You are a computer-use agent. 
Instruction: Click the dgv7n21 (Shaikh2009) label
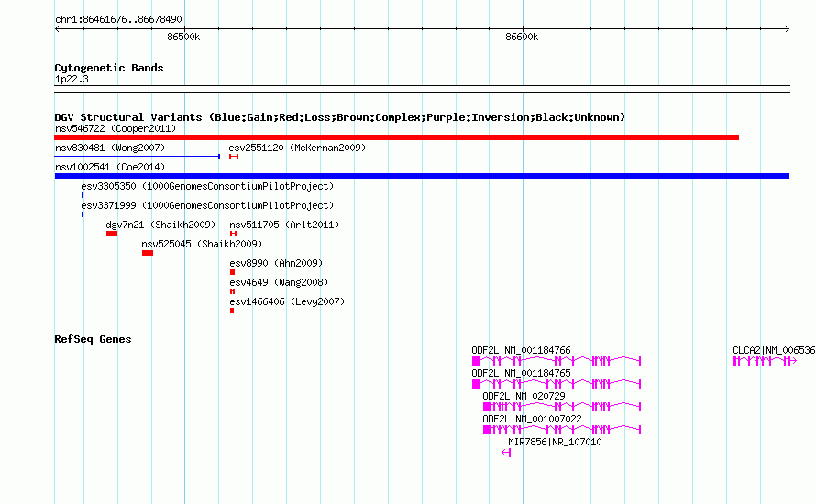160,225
